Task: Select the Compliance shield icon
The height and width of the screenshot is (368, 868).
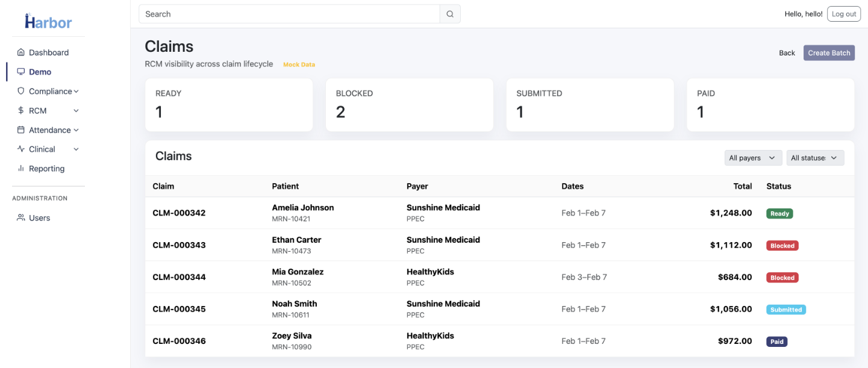Action: click(x=21, y=91)
